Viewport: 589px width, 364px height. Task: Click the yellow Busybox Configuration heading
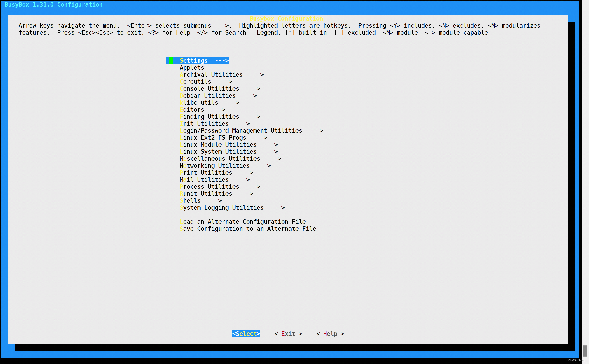click(x=286, y=19)
